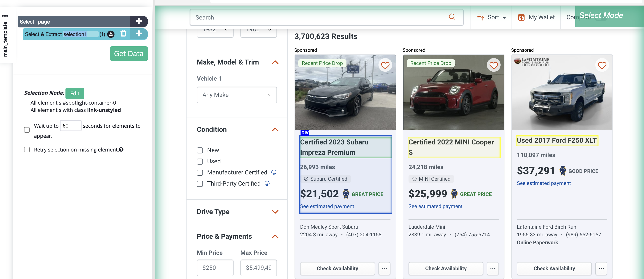The width and height of the screenshot is (644, 279).
Task: Open See estimated payment for $21,502 Subaru
Action: pyautogui.click(x=327, y=206)
